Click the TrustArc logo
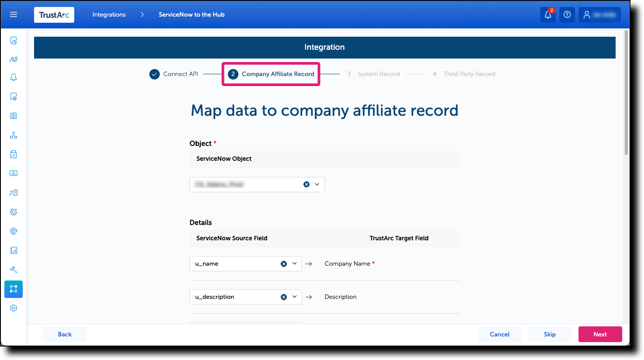Screen dimensions: 644x360 pos(54,14)
